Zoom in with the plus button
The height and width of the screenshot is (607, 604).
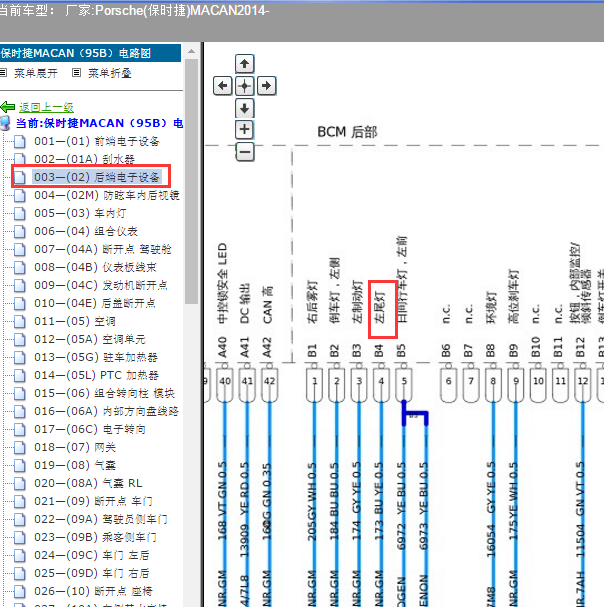pos(244,129)
